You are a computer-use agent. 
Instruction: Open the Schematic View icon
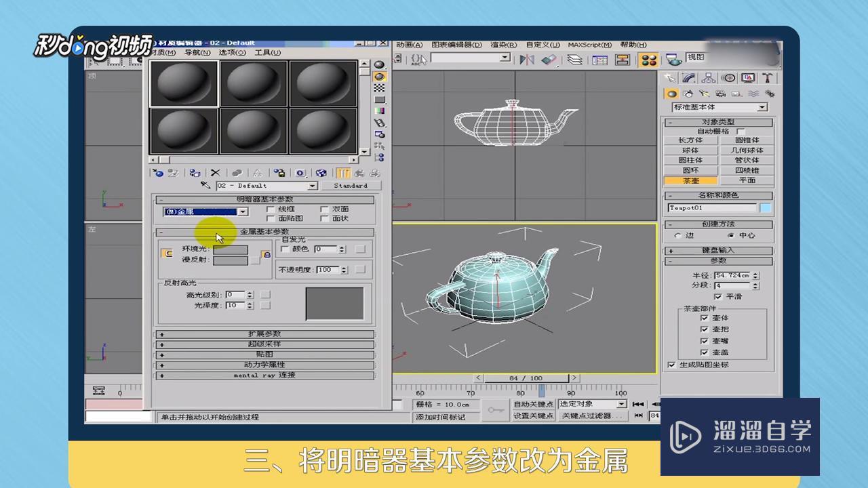pyautogui.click(x=623, y=60)
